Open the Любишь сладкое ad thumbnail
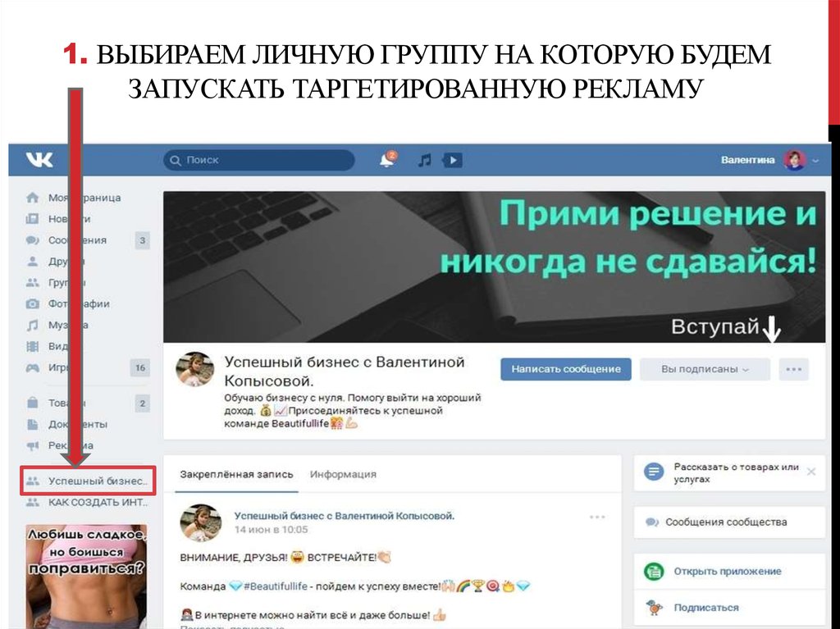This screenshot has height=629, width=840. point(86,576)
